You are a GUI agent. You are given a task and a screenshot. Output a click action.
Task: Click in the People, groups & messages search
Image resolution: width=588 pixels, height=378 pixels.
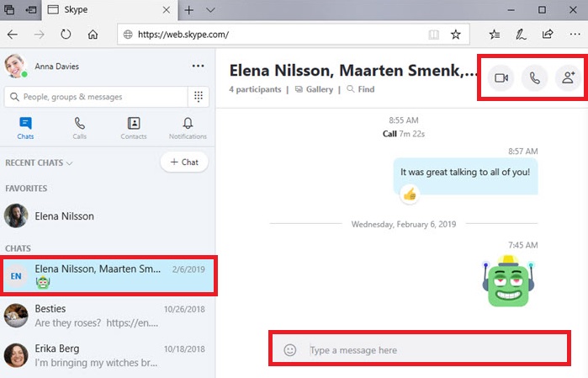click(x=96, y=97)
